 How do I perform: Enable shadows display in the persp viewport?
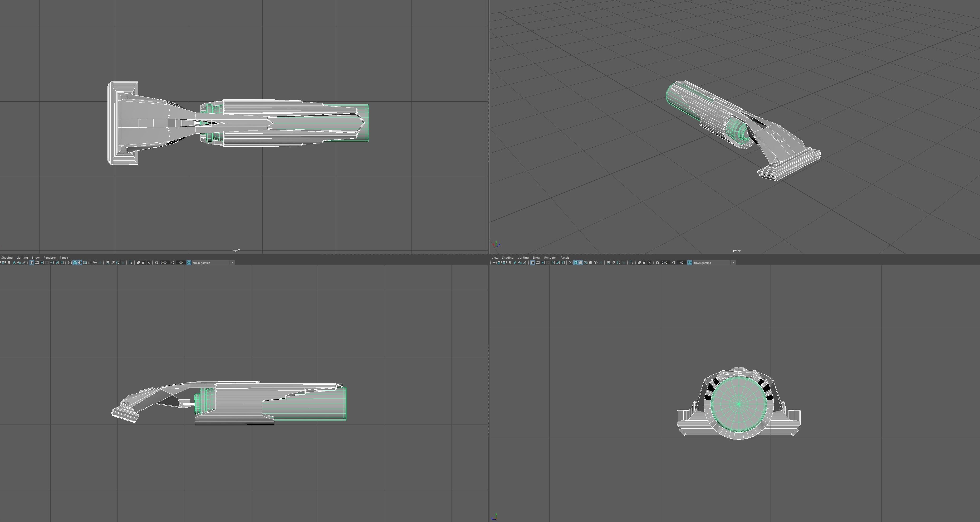coord(601,262)
